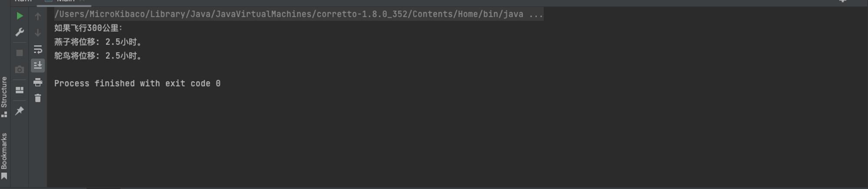Screen dimensions: 868x189
Task: Pin the Run tab with pushpin icon
Action: pos(20,111)
